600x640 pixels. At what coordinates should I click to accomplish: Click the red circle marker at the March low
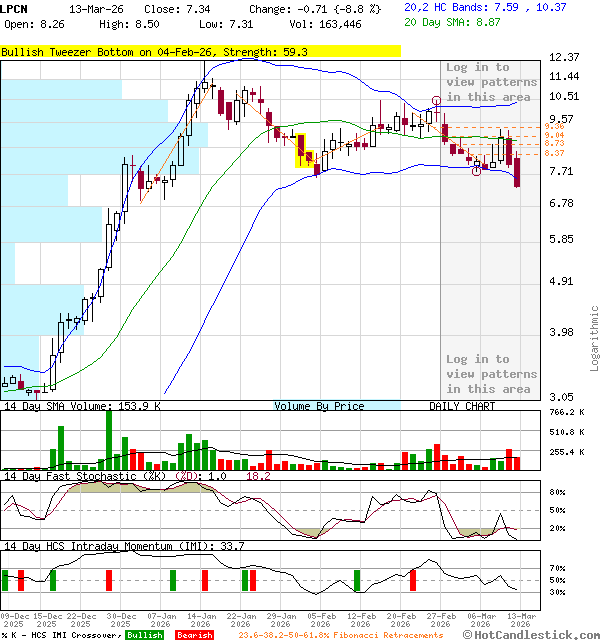tap(477, 170)
